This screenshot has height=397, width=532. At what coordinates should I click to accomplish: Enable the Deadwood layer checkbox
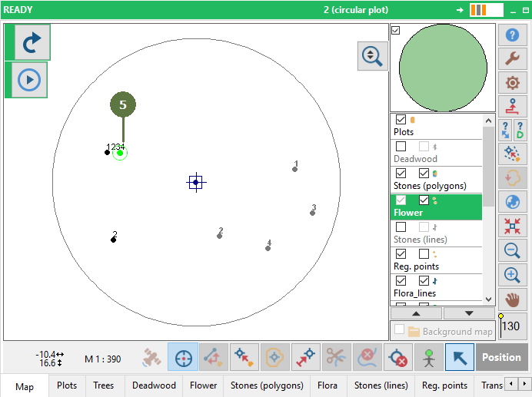pyautogui.click(x=401, y=147)
